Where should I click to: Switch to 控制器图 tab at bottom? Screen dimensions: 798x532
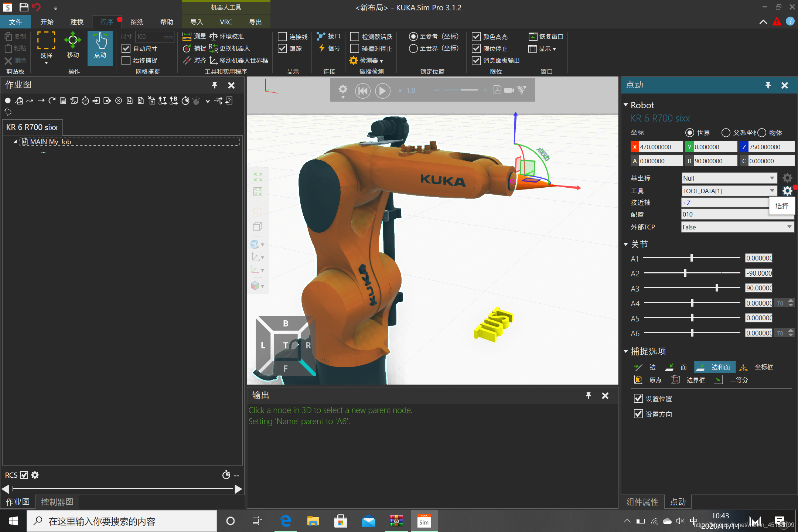pyautogui.click(x=57, y=502)
